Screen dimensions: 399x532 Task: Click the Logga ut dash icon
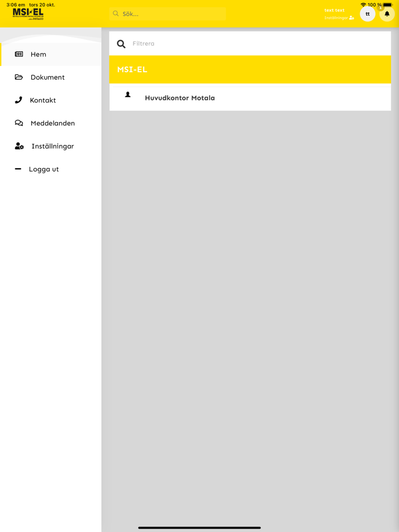coord(18,169)
